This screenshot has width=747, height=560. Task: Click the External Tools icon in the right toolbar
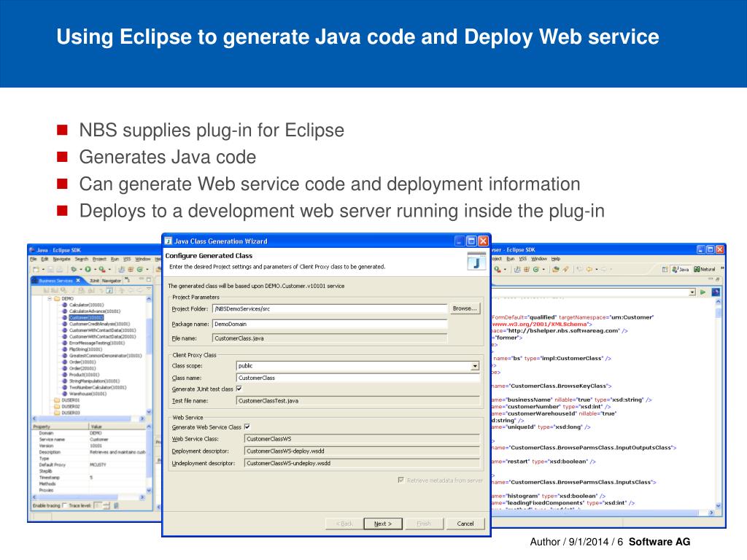click(498, 269)
